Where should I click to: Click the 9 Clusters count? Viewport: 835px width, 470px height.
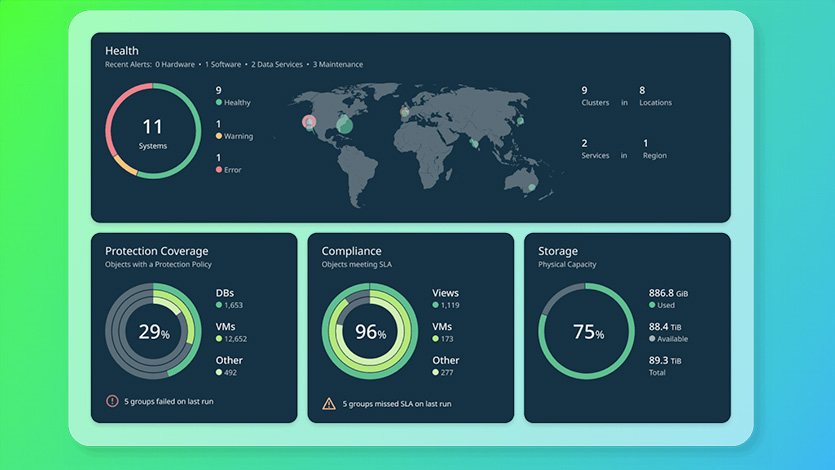point(595,96)
